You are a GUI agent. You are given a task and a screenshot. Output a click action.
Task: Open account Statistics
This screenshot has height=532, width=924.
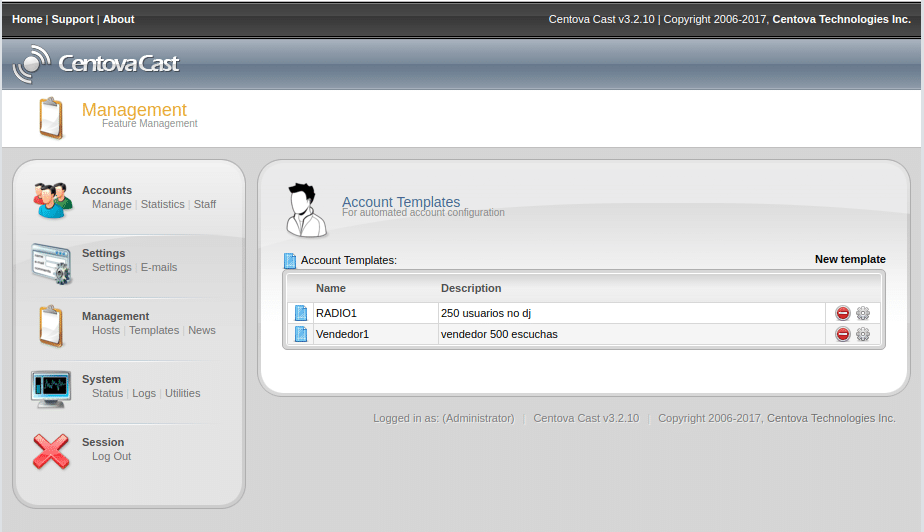[163, 204]
